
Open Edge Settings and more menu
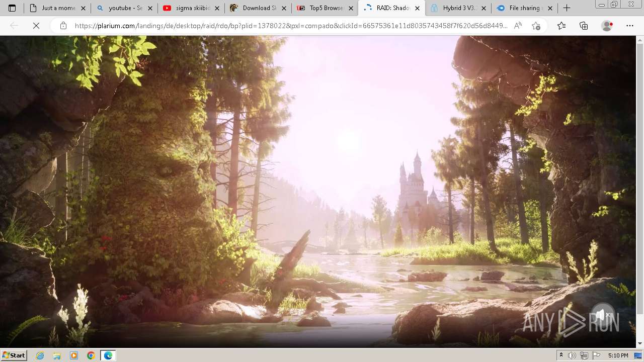coord(630,26)
